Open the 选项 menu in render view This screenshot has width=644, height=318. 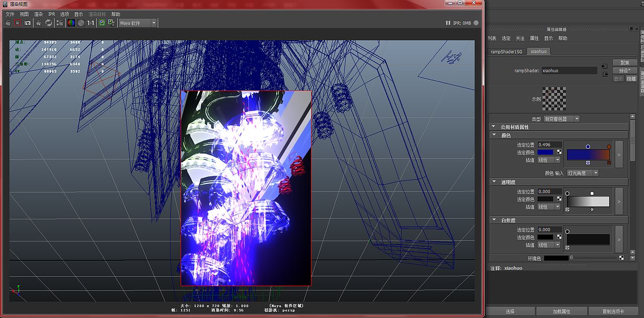(64, 15)
